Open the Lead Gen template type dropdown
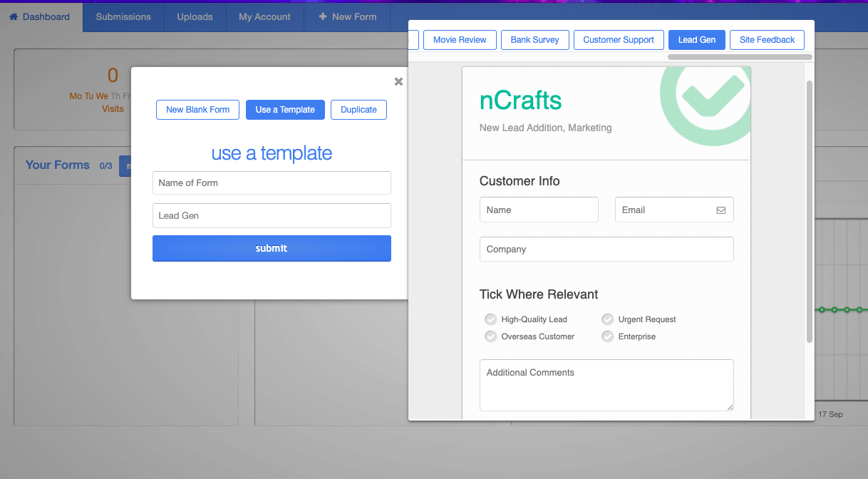 tap(272, 215)
